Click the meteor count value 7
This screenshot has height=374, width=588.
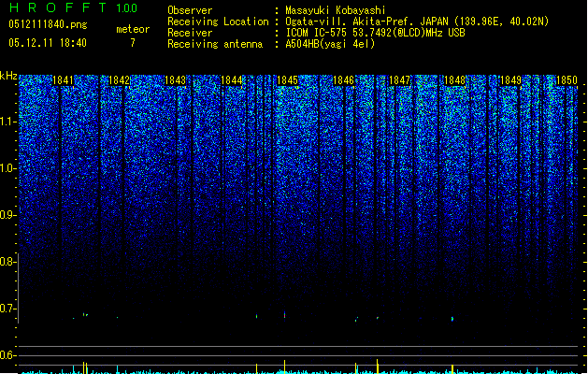[133, 43]
